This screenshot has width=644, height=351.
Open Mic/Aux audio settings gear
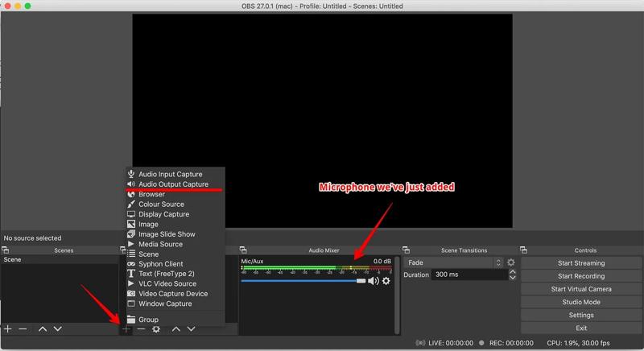tap(386, 281)
